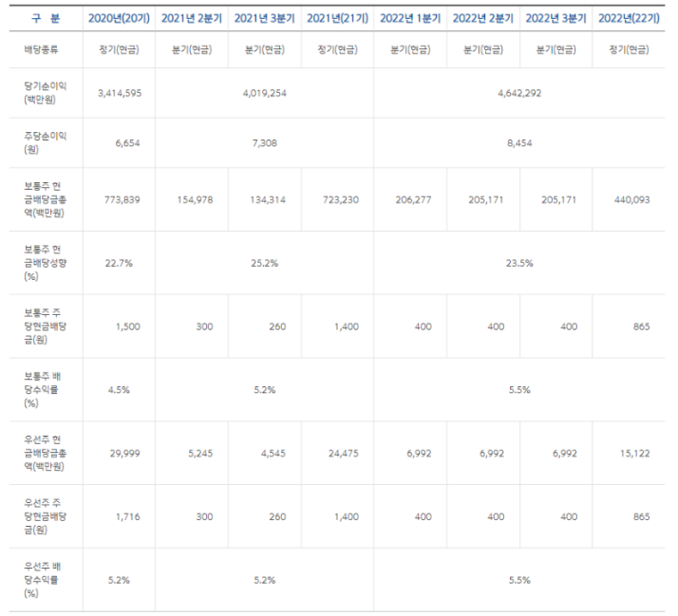Select common share dividend 1,500

pos(128,327)
